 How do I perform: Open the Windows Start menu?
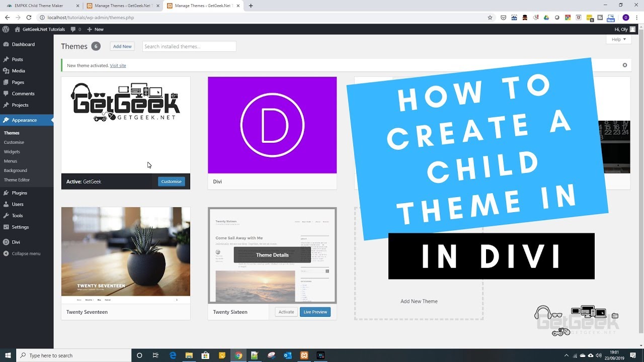point(8,355)
